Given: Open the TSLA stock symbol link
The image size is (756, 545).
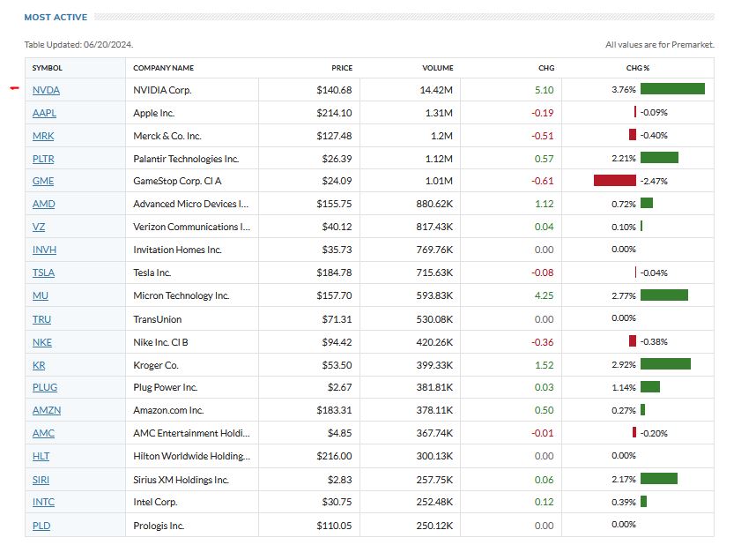Looking at the screenshot, I should coord(44,272).
